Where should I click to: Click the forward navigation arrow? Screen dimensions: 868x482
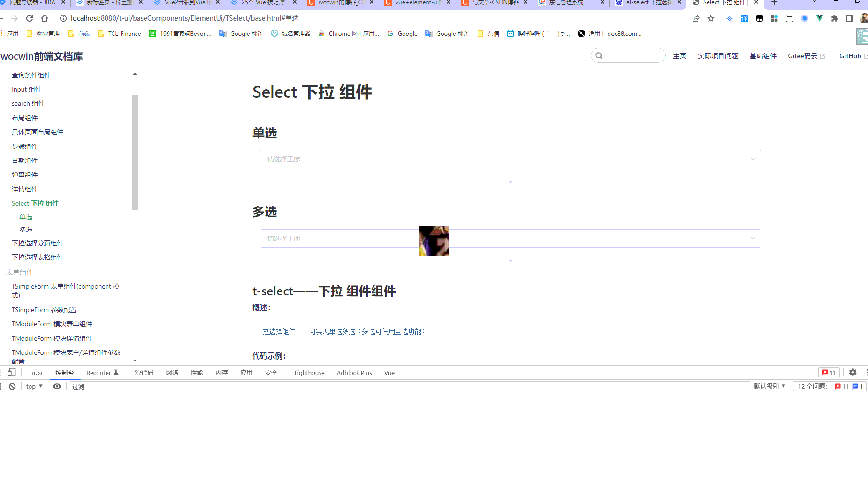pyautogui.click(x=15, y=18)
